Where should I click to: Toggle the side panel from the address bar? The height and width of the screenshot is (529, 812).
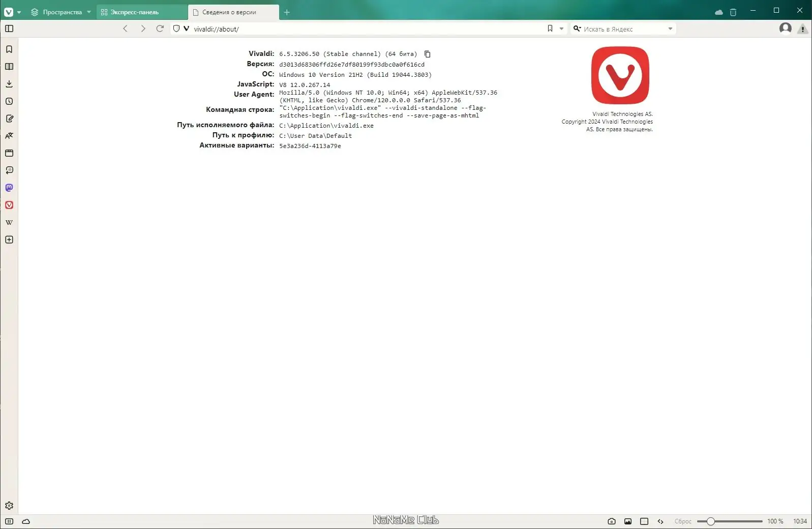[x=9, y=28]
